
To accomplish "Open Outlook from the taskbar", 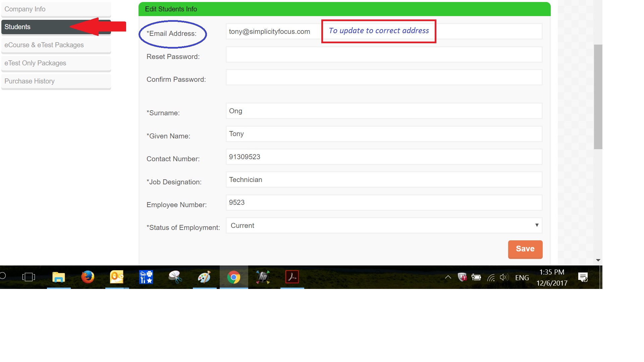I will click(x=117, y=277).
